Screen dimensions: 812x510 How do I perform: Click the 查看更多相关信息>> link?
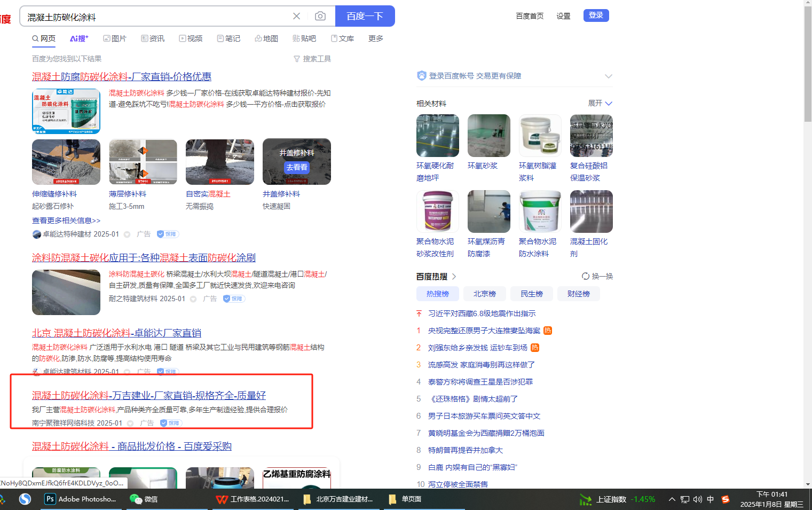(66, 221)
